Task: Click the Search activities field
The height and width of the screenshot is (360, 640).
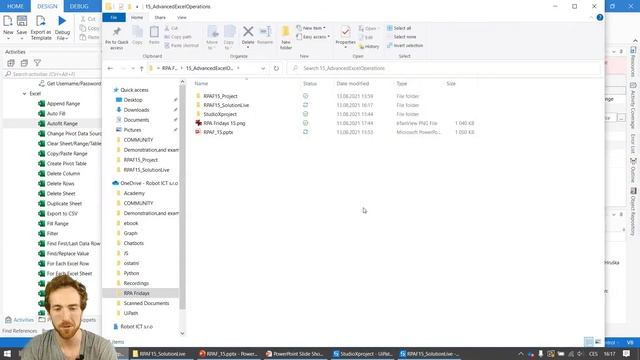Action: click(x=52, y=74)
